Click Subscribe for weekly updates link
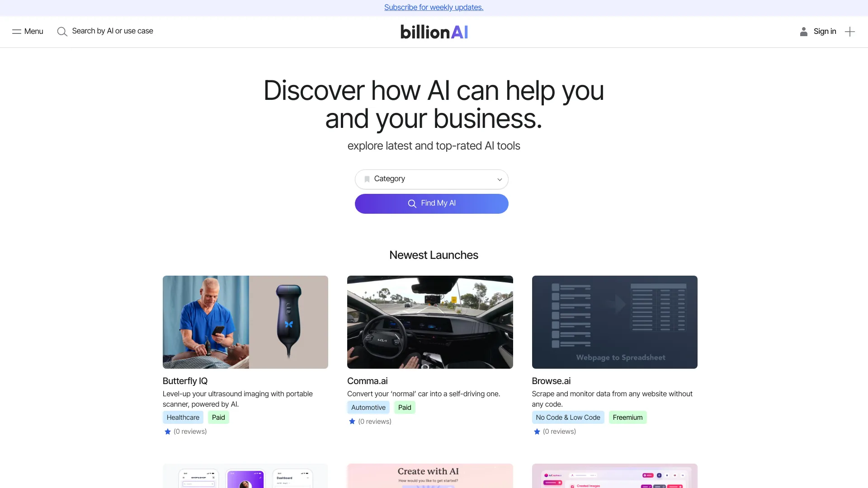The height and width of the screenshot is (488, 868). tap(434, 7)
